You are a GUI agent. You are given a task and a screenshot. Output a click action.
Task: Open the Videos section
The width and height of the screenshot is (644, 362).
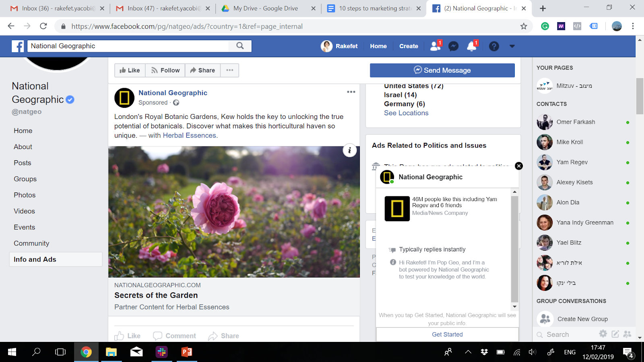(24, 211)
